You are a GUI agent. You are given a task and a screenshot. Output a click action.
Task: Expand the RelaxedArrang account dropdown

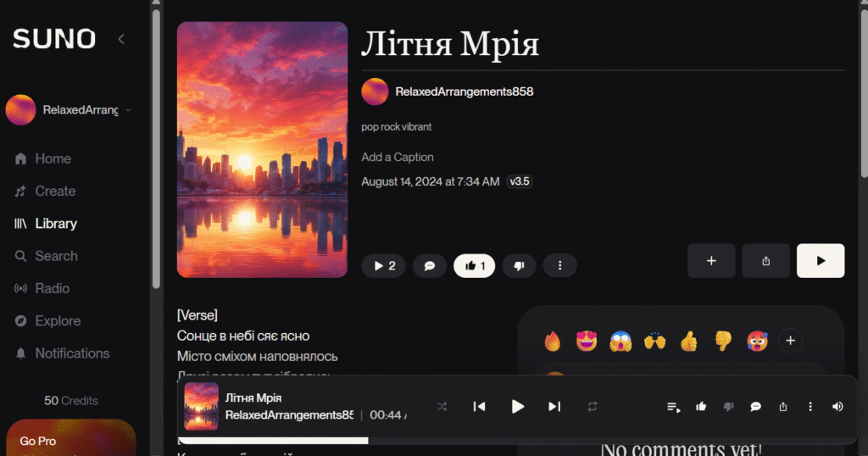click(128, 110)
